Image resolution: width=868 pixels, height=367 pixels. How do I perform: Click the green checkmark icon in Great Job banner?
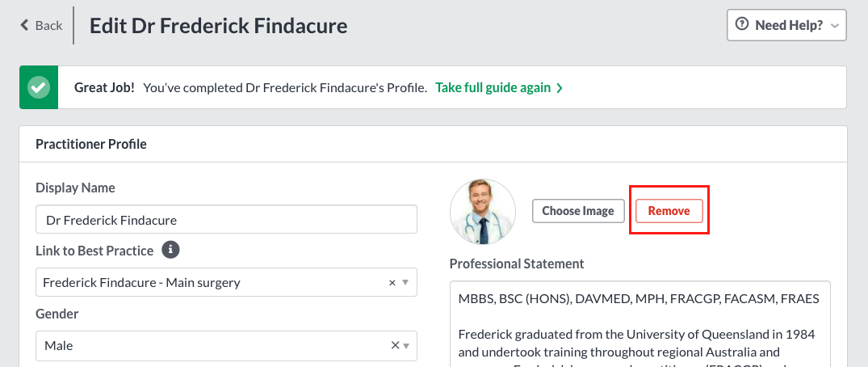[39, 87]
